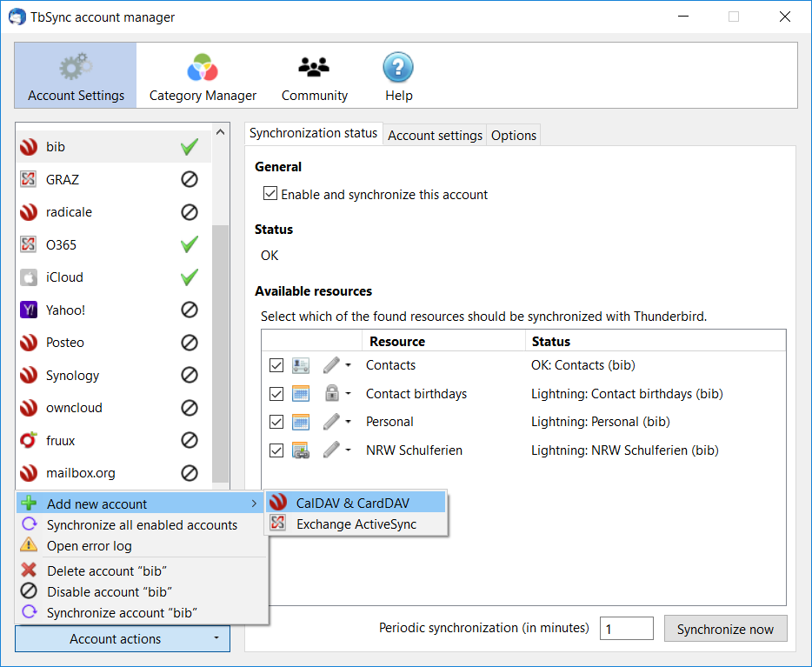Screen dimensions: 812x667
Task: Click the warning icon beside Open error log
Action: pos(29,544)
